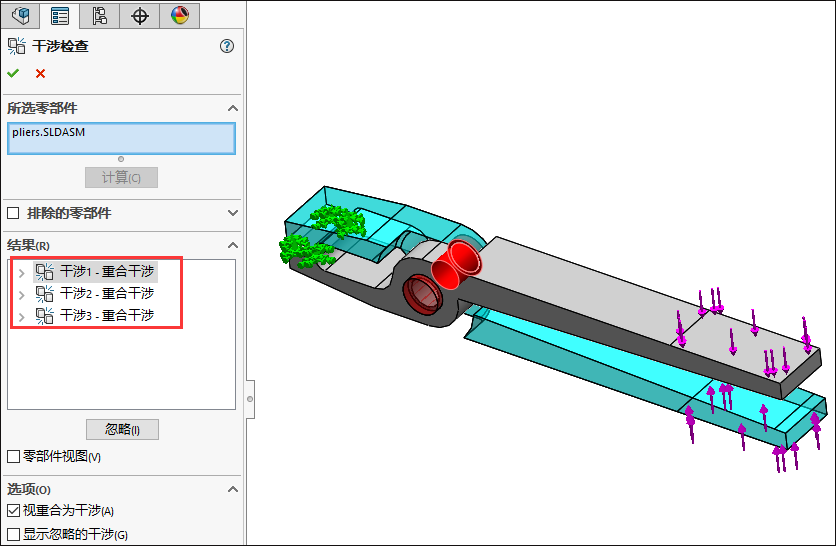Viewport: 836px width, 546px height.
Task: Open the DisplayManager color sphere tab
Action: point(180,15)
